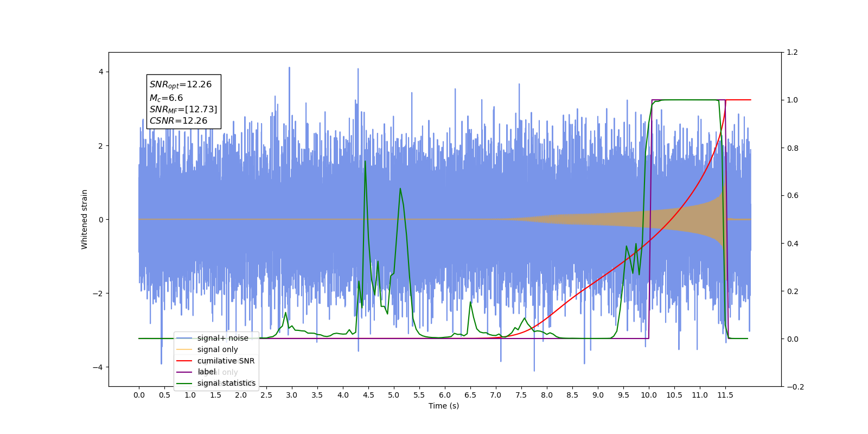Click the blue line swatch for signal+ noise
Image resolution: width=868 pixels, height=434 pixels.
click(184, 338)
